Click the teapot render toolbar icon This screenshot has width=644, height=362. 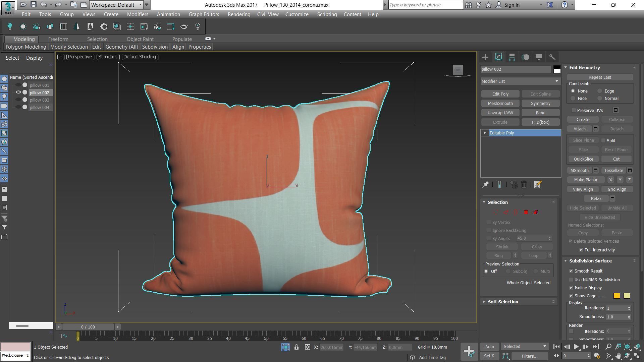coord(184,26)
